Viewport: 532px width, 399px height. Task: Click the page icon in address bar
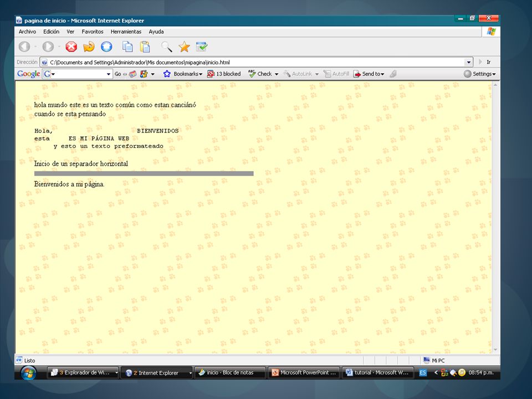pyautogui.click(x=44, y=62)
